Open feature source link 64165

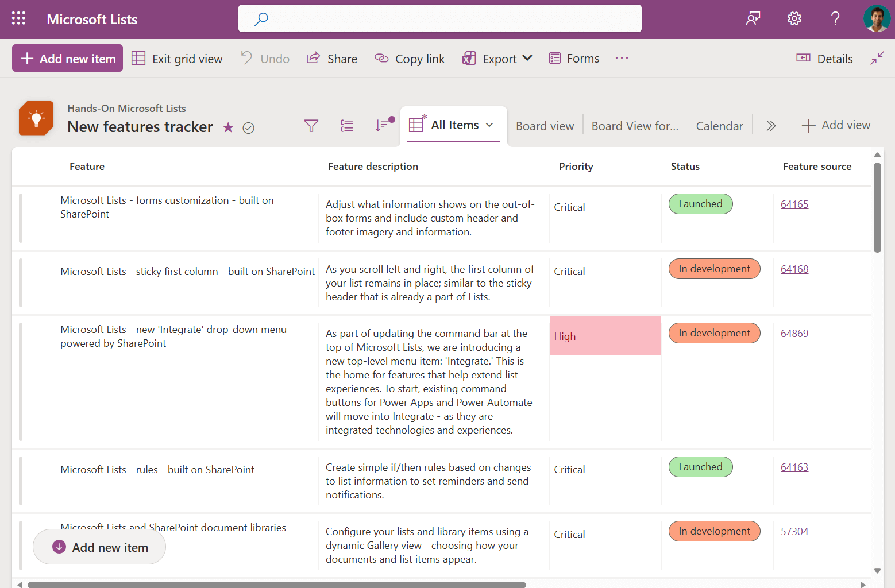pyautogui.click(x=794, y=204)
